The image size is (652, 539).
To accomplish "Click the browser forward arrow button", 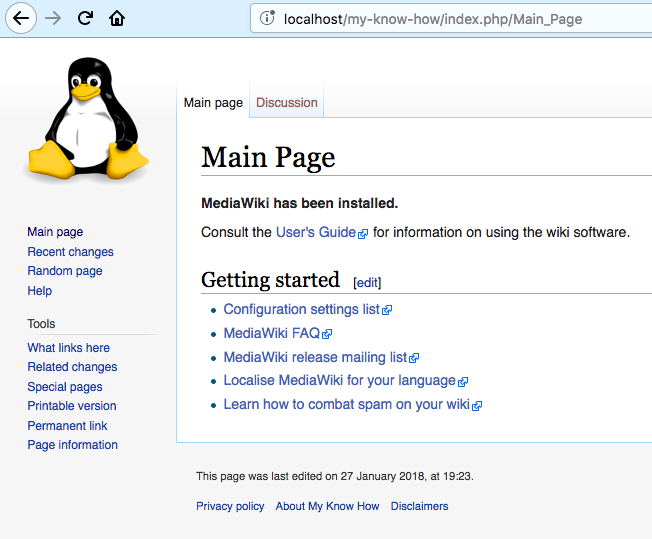I will pos(53,18).
